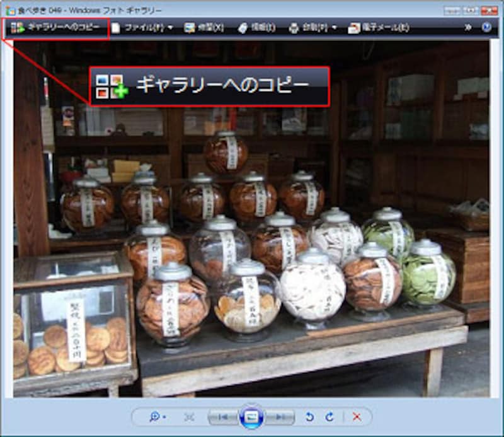
Task: Open the ファイル(F) dropdown menu
Action: (x=142, y=28)
